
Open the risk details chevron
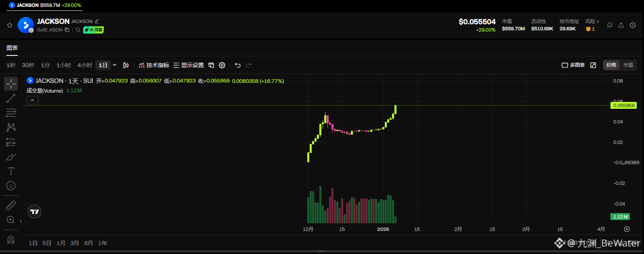pyautogui.click(x=598, y=21)
